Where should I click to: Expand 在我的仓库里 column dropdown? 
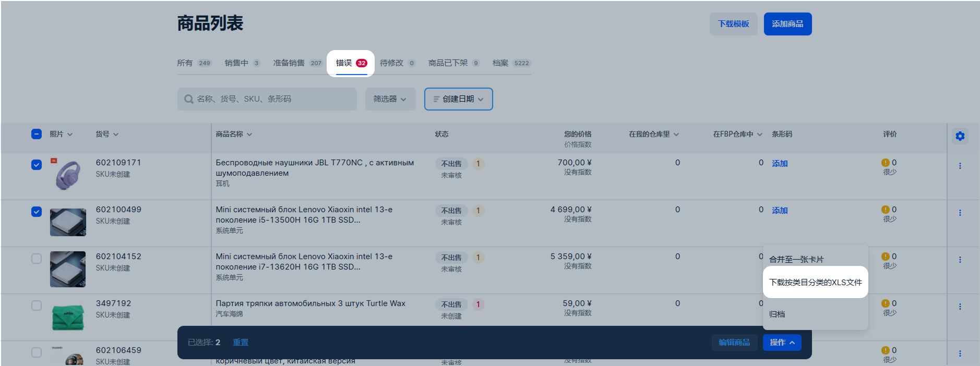[x=676, y=135]
